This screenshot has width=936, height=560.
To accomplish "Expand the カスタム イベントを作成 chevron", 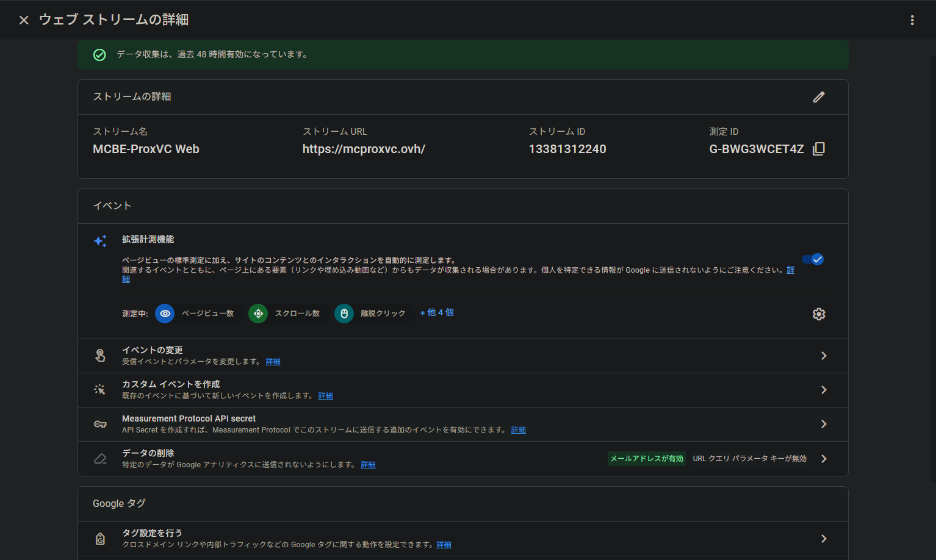I will 823,390.
